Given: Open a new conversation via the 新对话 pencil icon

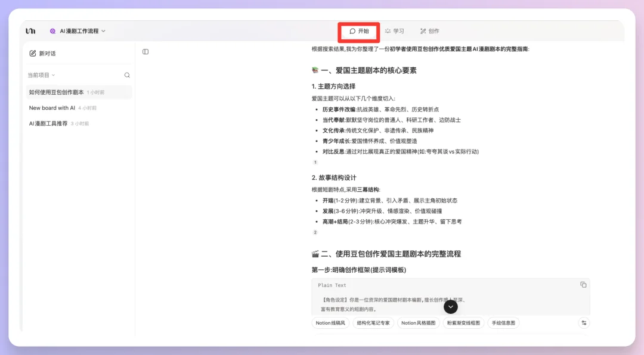Looking at the screenshot, I should click(33, 53).
